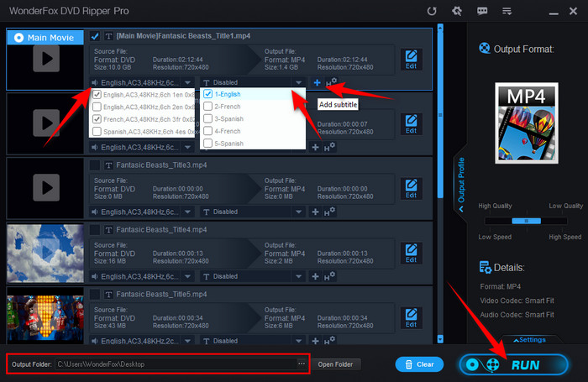Toggle English 2en audio track checkbox

tap(97, 107)
